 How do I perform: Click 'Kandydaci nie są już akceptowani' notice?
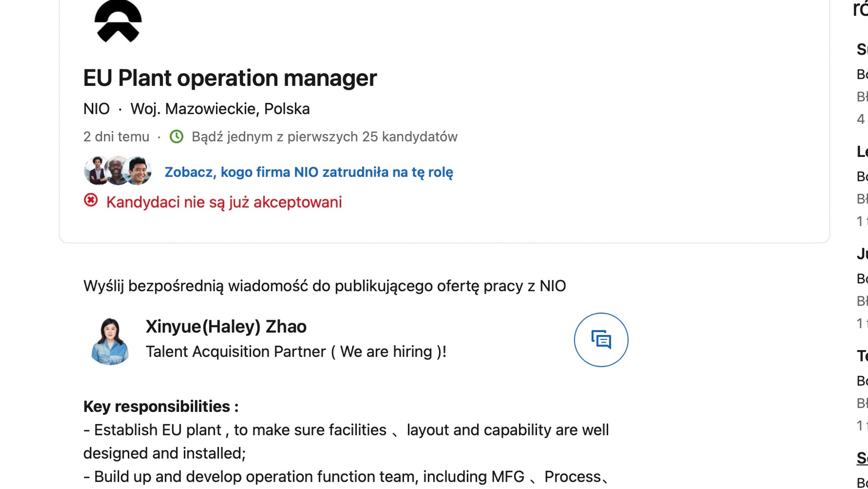coord(224,202)
